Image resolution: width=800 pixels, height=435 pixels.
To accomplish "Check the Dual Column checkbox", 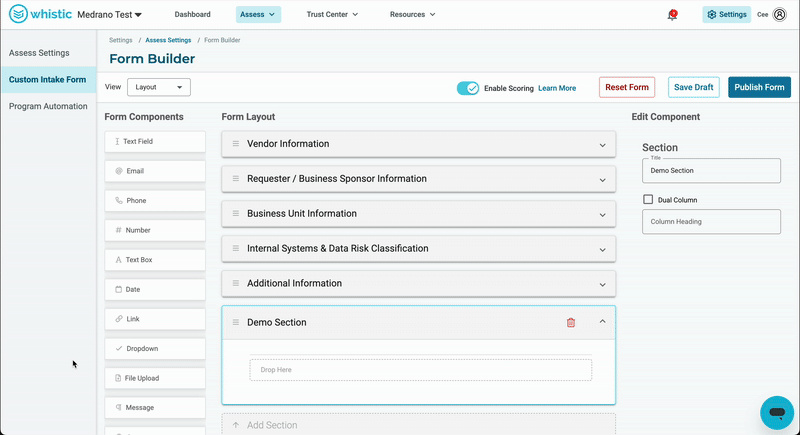I will point(648,199).
